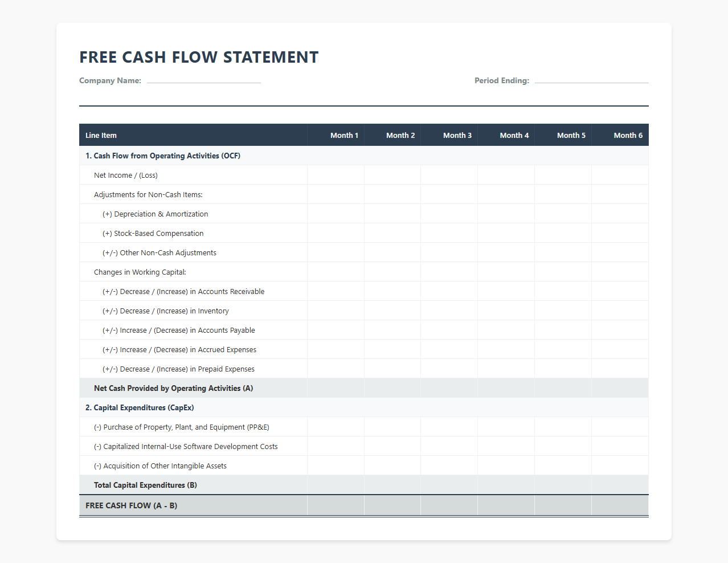Click the Accounts Receivable row label
Image resolution: width=728 pixels, height=563 pixels.
[x=183, y=291]
